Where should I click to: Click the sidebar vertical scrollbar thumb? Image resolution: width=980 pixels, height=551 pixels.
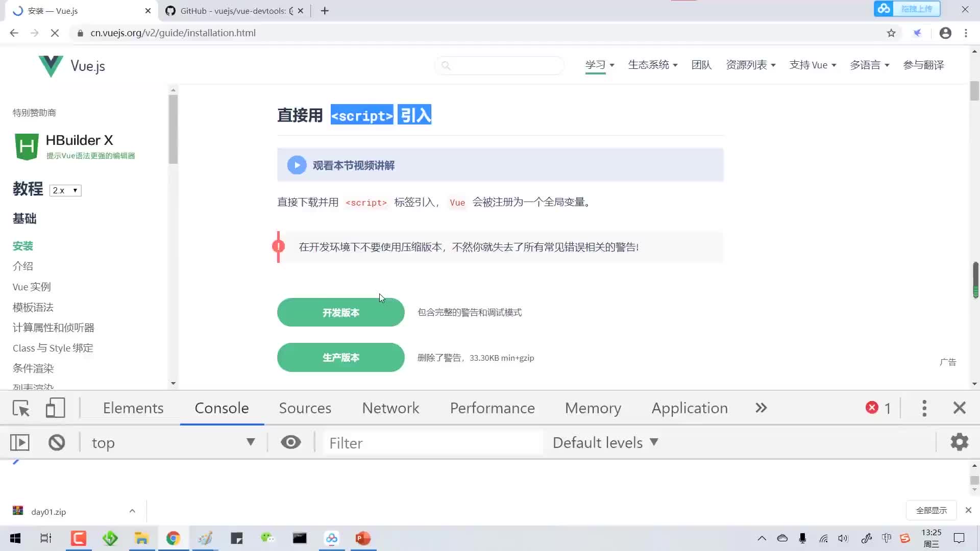pyautogui.click(x=173, y=129)
